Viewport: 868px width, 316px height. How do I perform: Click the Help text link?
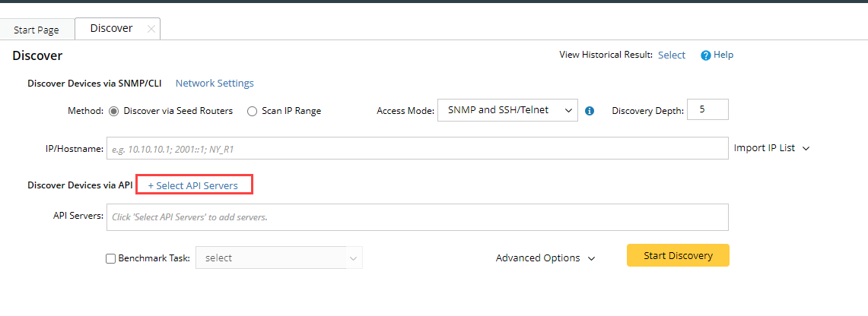pyautogui.click(x=723, y=55)
